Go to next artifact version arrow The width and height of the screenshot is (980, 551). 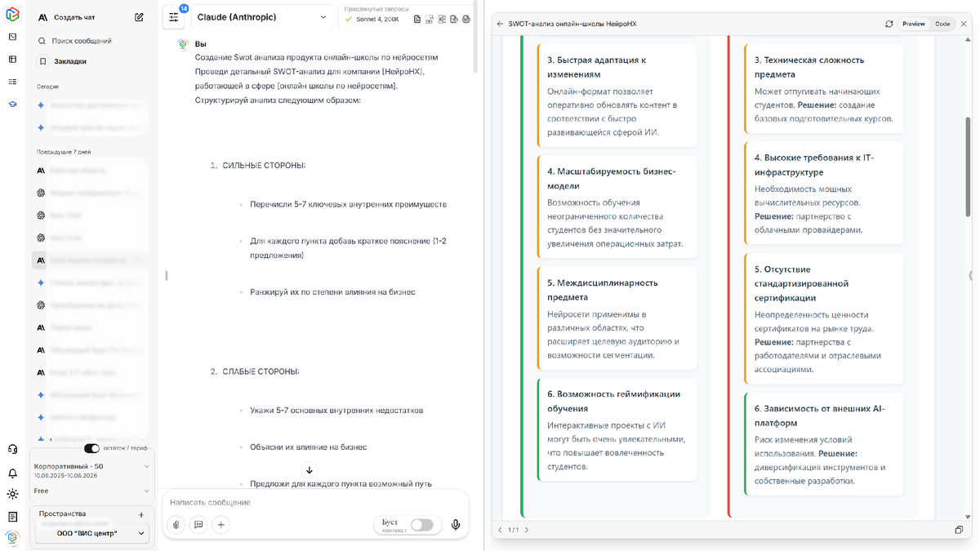pos(527,530)
